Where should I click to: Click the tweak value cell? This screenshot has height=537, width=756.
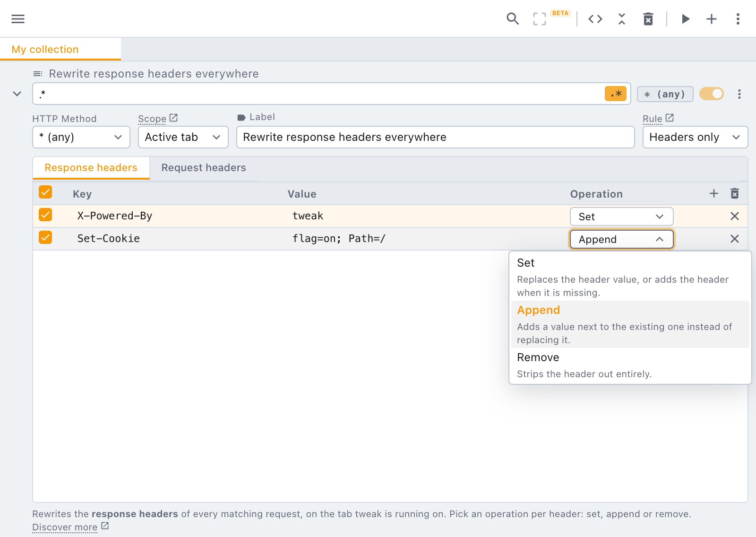point(308,216)
